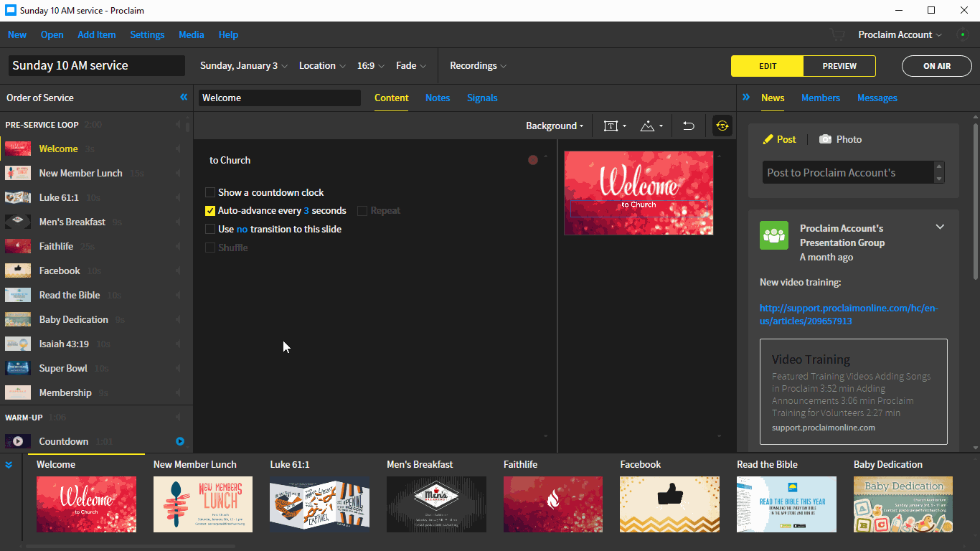Open the Sunday, January 3 date dropdown

coord(244,65)
